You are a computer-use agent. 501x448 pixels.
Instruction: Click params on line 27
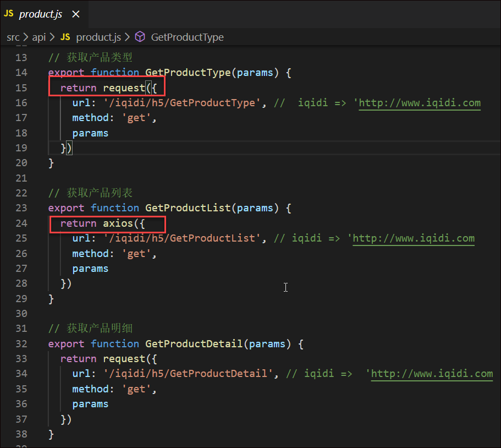[x=90, y=269]
